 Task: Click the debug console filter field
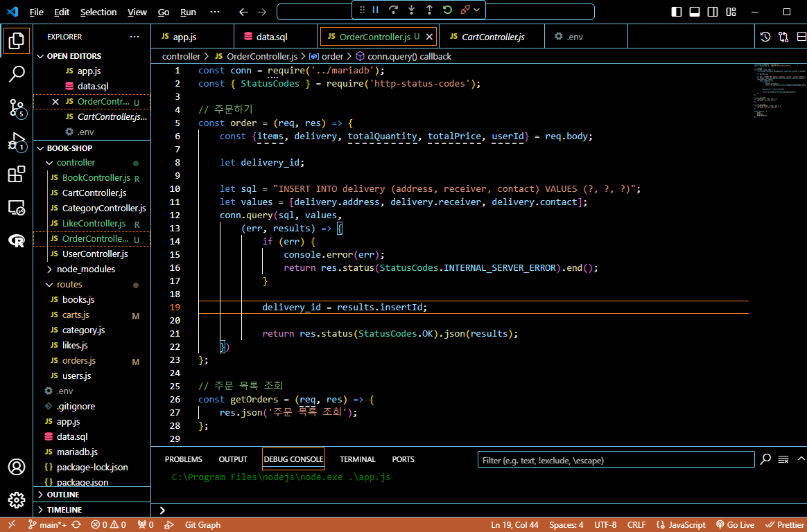pyautogui.click(x=616, y=461)
